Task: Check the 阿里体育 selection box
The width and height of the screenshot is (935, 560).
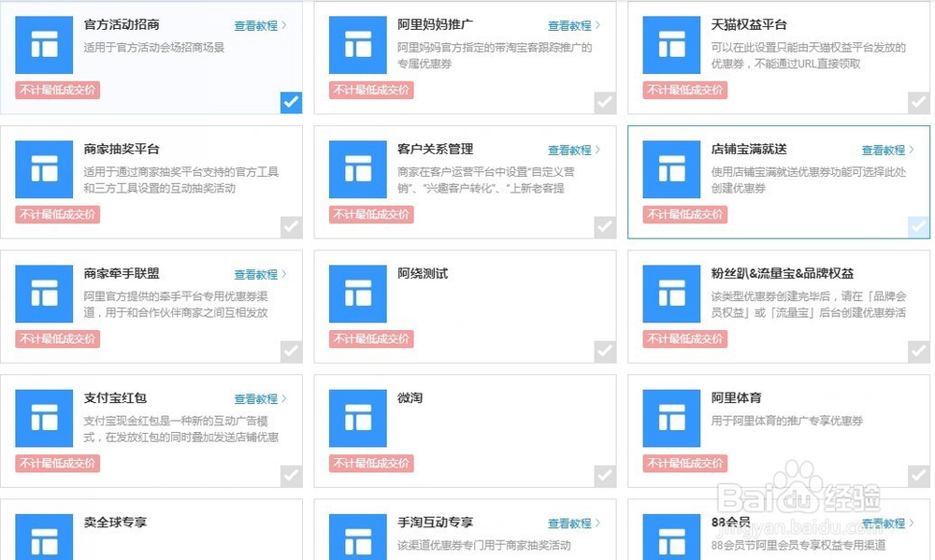Action: (918, 476)
